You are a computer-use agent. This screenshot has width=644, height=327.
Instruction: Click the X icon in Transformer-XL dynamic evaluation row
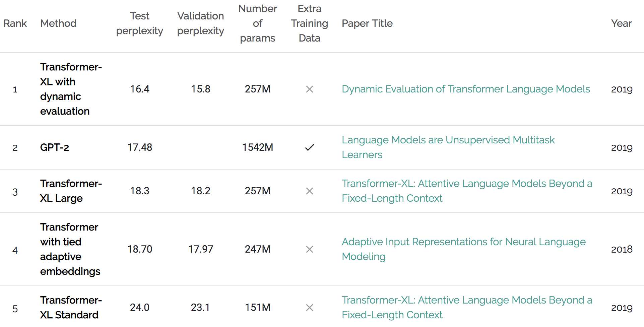click(310, 89)
